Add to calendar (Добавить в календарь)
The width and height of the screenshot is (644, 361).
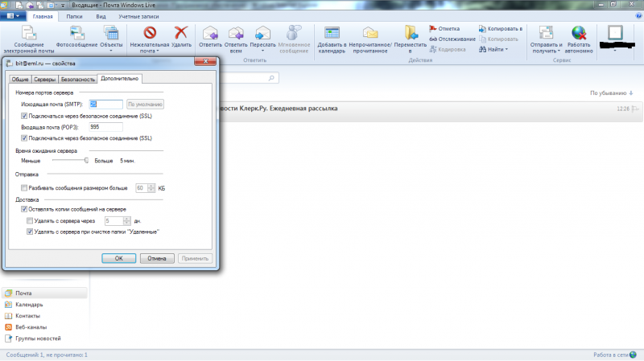point(332,39)
